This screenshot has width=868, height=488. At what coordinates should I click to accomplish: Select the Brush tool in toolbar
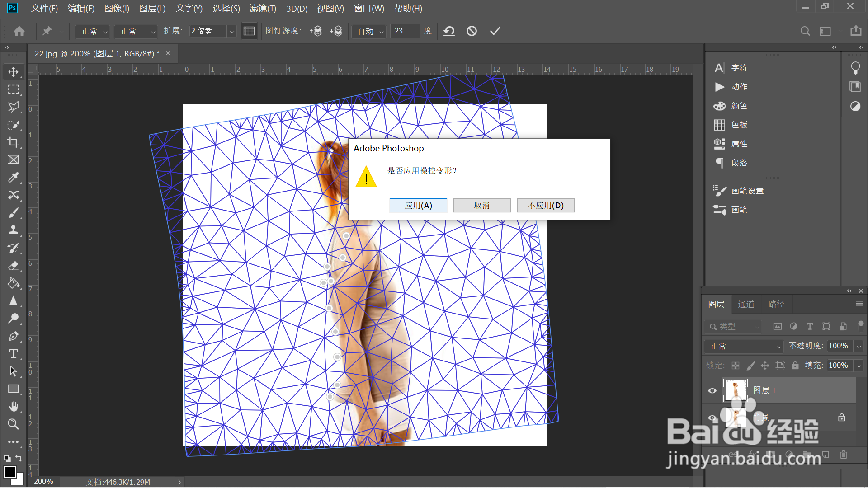coord(14,213)
